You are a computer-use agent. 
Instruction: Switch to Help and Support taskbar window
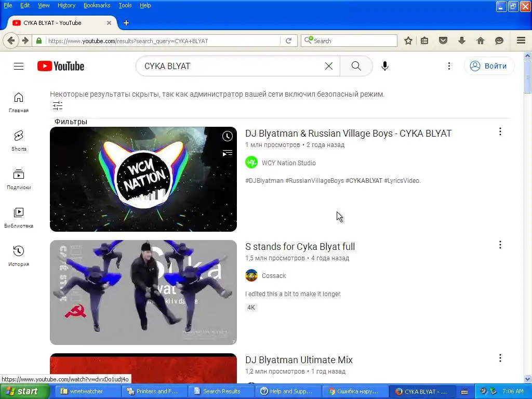coord(288,392)
